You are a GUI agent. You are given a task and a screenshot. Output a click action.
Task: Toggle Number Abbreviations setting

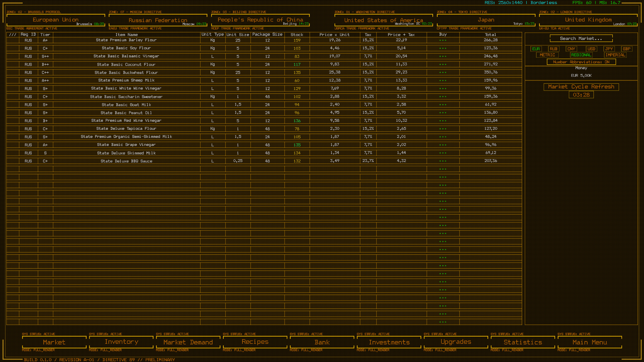point(581,62)
